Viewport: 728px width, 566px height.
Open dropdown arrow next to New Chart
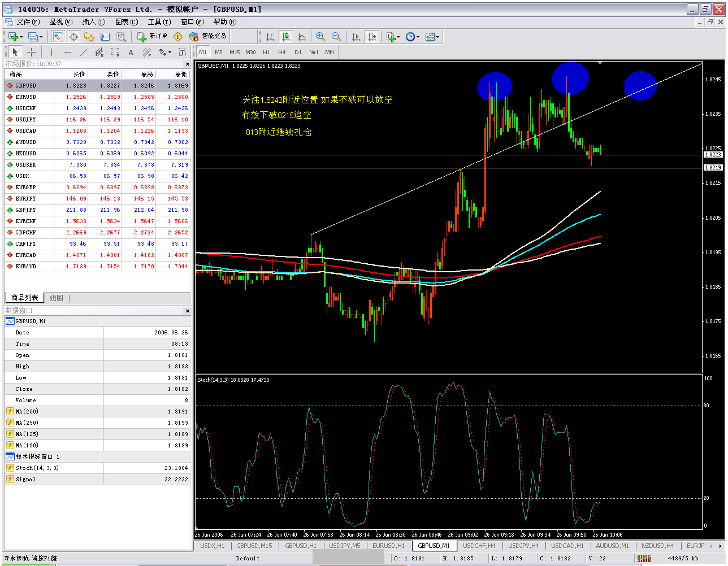[21, 37]
